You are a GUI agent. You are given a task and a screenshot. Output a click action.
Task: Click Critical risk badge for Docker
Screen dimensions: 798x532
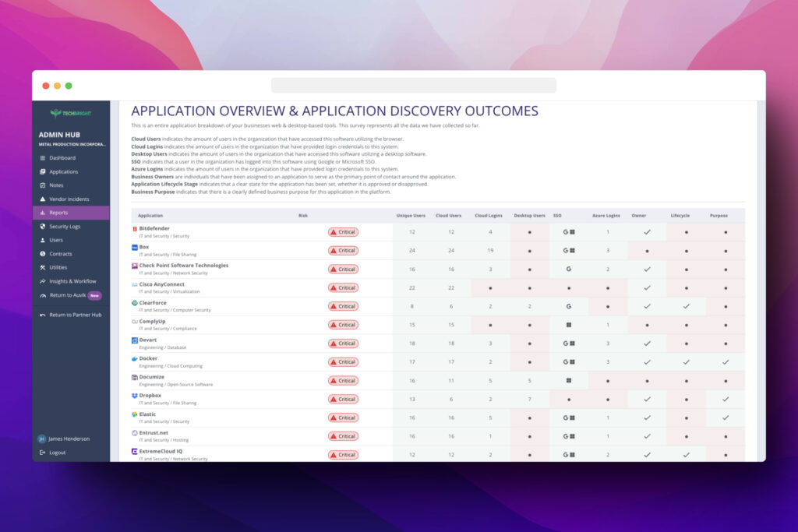(343, 362)
